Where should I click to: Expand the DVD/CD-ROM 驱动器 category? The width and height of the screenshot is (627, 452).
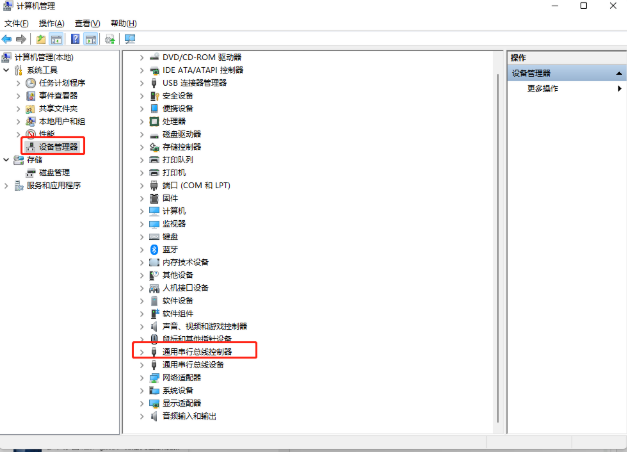[141, 57]
